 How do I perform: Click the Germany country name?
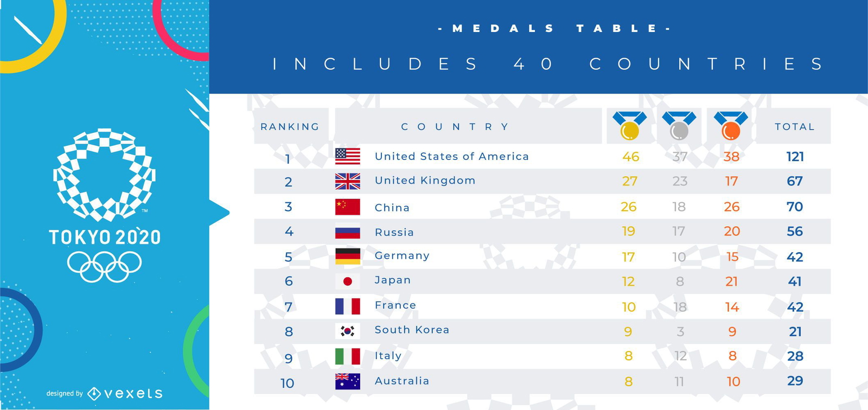point(401,256)
